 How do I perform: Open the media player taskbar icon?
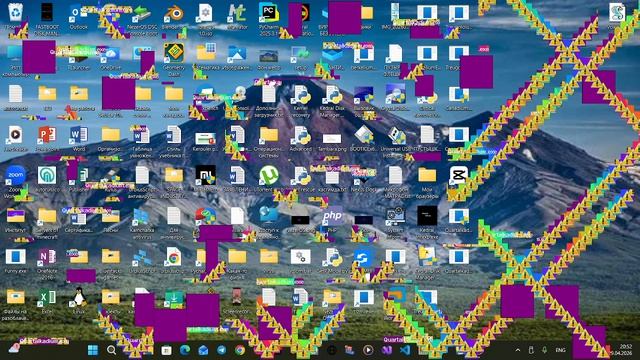(x=368, y=350)
